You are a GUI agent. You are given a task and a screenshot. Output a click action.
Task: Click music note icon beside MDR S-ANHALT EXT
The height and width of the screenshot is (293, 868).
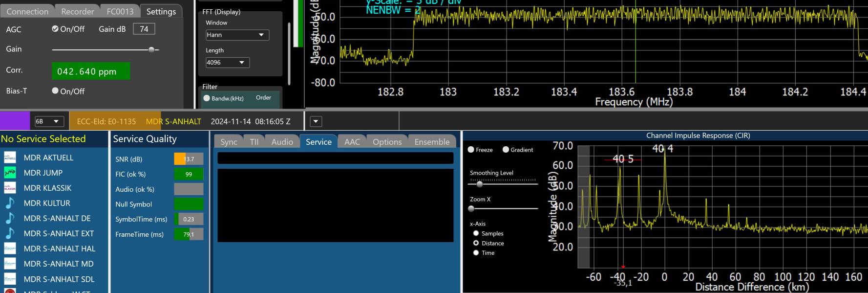(x=10, y=233)
